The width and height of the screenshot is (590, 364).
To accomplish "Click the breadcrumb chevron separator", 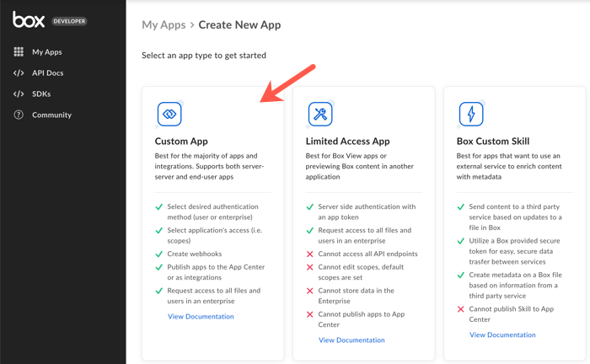I will pyautogui.click(x=192, y=24).
